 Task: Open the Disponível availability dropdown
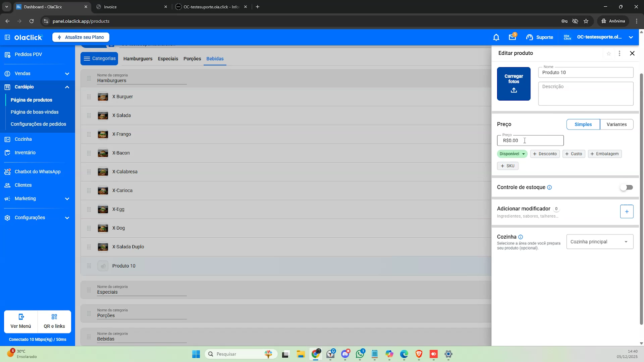512,154
